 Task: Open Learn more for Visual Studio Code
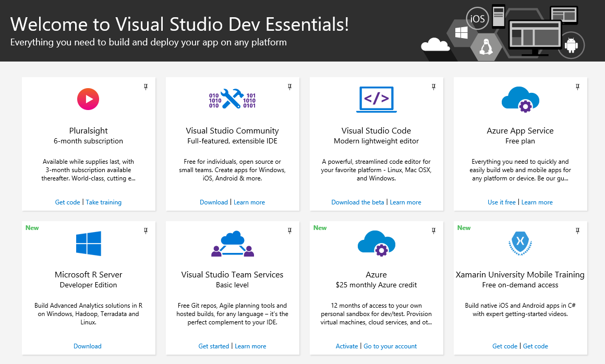[x=406, y=202]
